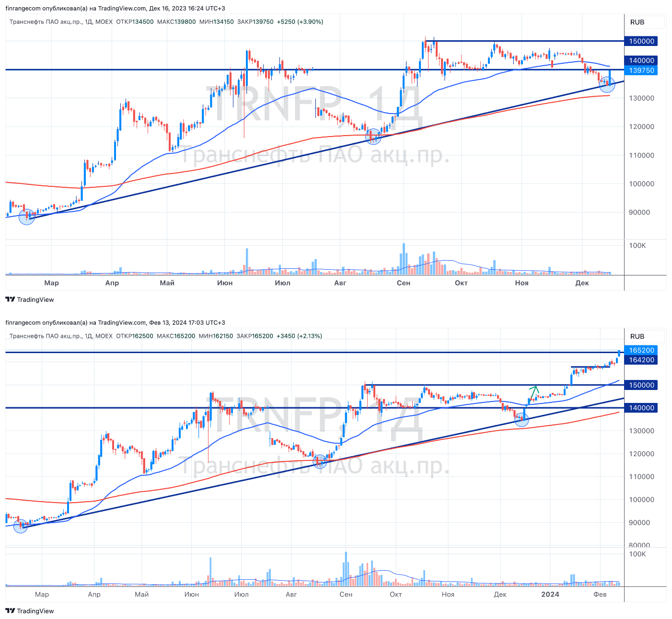Viewport: 672px width, 619px height.
Task: Click МАКС139800 in the upper chart legend
Action: (x=176, y=22)
